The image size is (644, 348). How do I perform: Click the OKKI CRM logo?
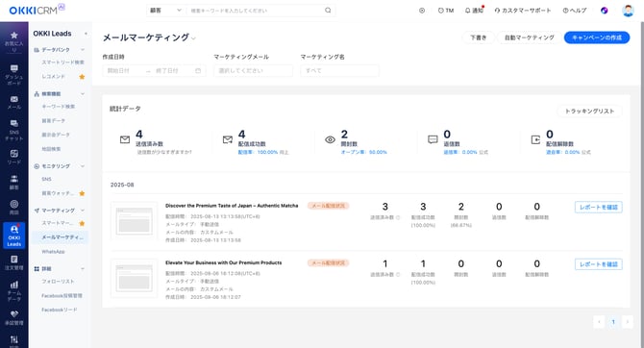tap(37, 10)
